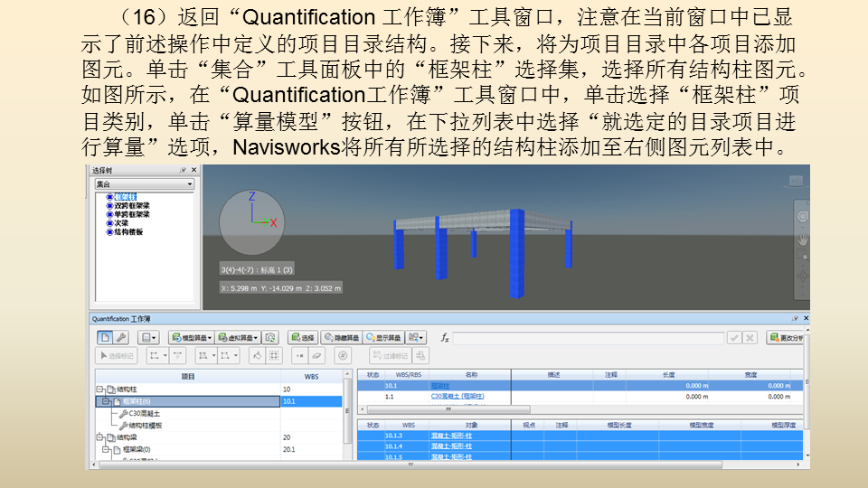Click the 长度 column header
Viewport: 868px width, 488px height.
pos(669,375)
